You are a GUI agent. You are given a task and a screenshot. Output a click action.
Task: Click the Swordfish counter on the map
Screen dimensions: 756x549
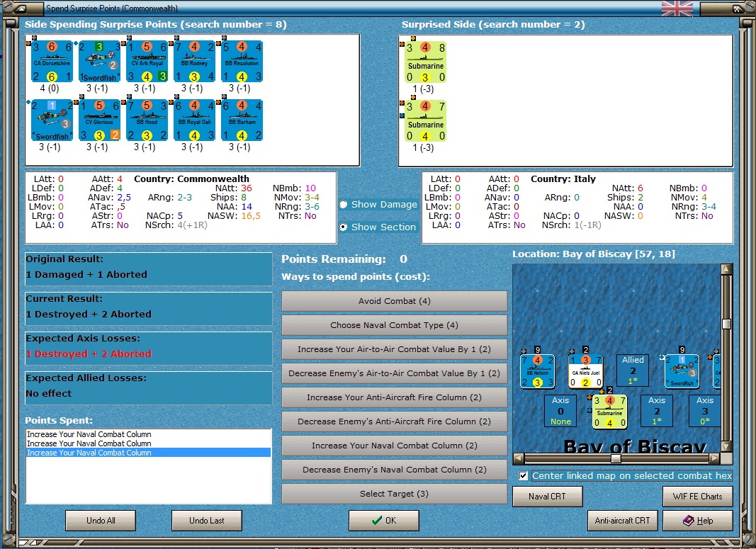click(682, 371)
